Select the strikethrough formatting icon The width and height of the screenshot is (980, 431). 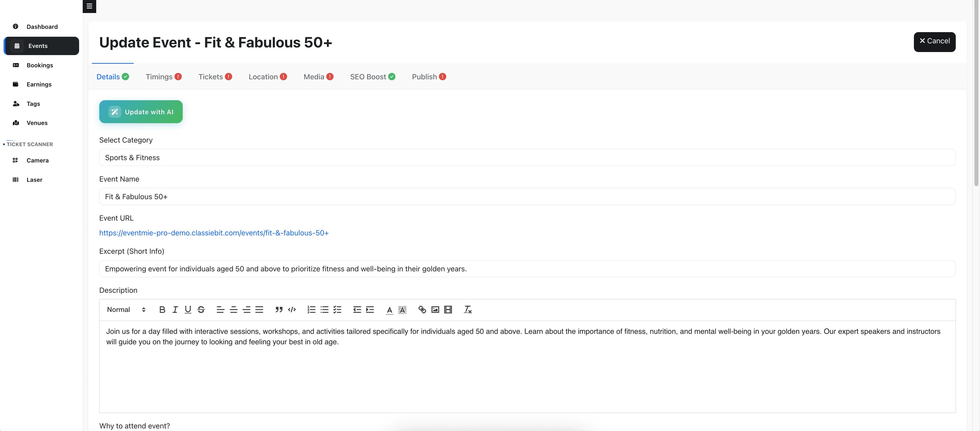(201, 310)
